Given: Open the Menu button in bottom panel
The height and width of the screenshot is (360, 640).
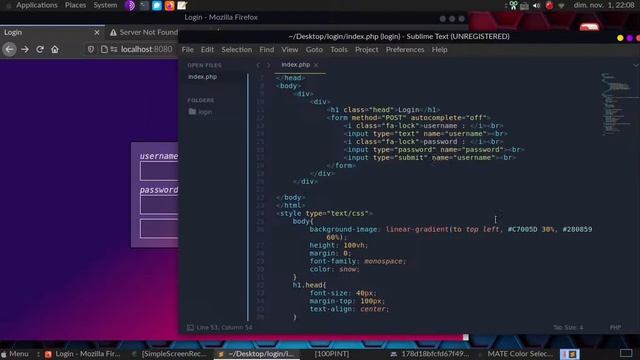Looking at the screenshot, I should pos(15,354).
